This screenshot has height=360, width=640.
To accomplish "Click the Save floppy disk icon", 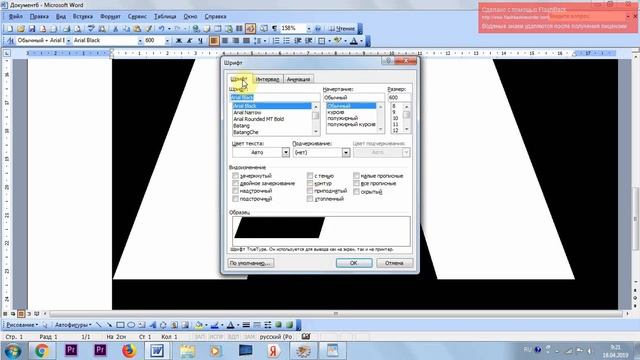I will pos(32,29).
